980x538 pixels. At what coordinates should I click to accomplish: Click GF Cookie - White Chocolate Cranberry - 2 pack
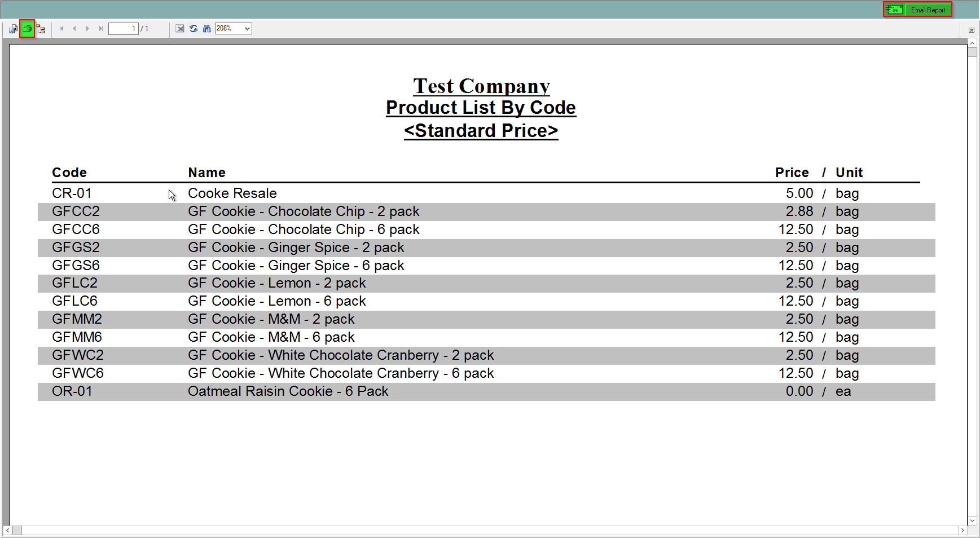341,355
